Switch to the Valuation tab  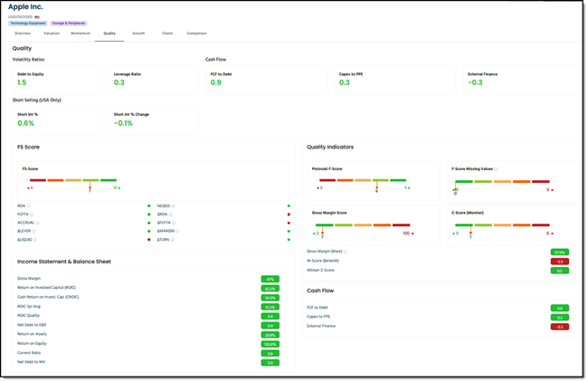coord(52,33)
